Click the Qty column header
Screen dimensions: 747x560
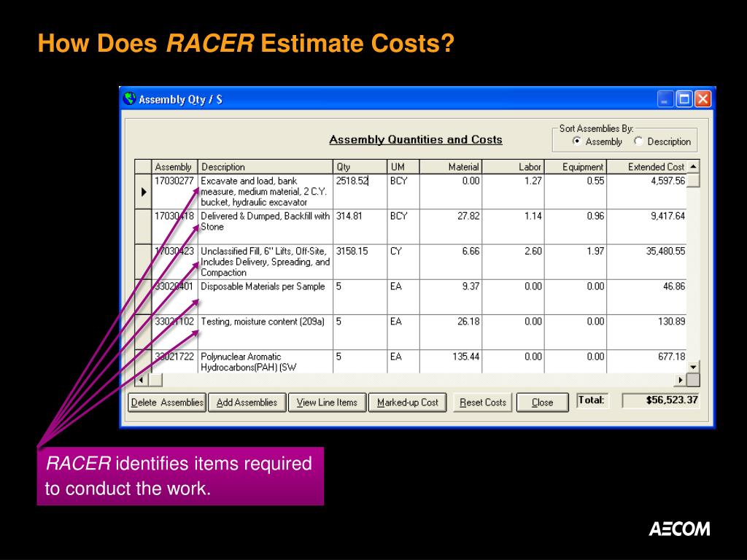[360, 167]
